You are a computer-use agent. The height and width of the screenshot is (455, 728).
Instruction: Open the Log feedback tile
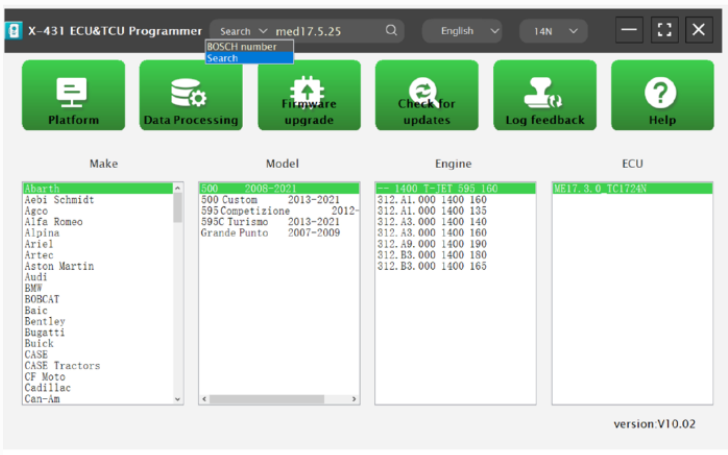pos(544,95)
